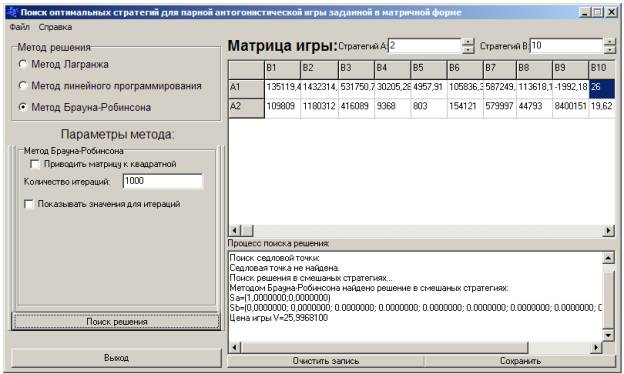Click the B6 column header
The width and height of the screenshot is (624, 374).
point(465,70)
